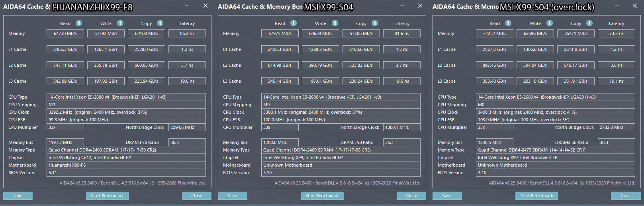Close middle MSI X99-S04 window via title bar X
The width and height of the screenshot is (644, 206).
(x=420, y=6)
